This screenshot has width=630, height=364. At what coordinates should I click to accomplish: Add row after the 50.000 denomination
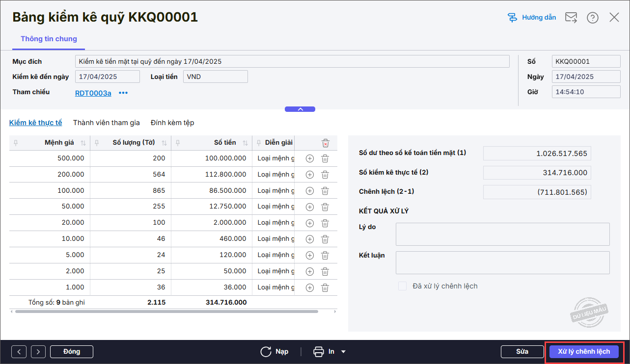pyautogui.click(x=309, y=207)
